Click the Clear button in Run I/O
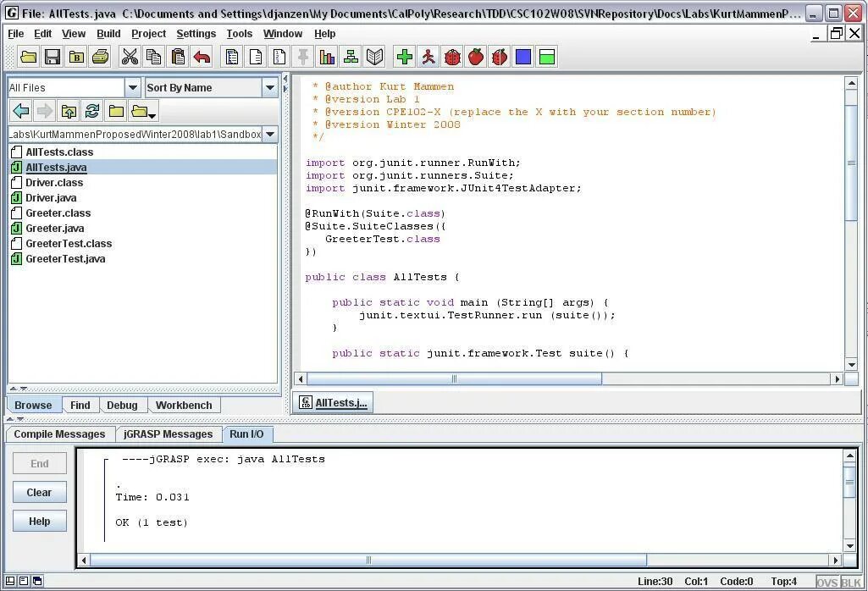 coord(39,492)
